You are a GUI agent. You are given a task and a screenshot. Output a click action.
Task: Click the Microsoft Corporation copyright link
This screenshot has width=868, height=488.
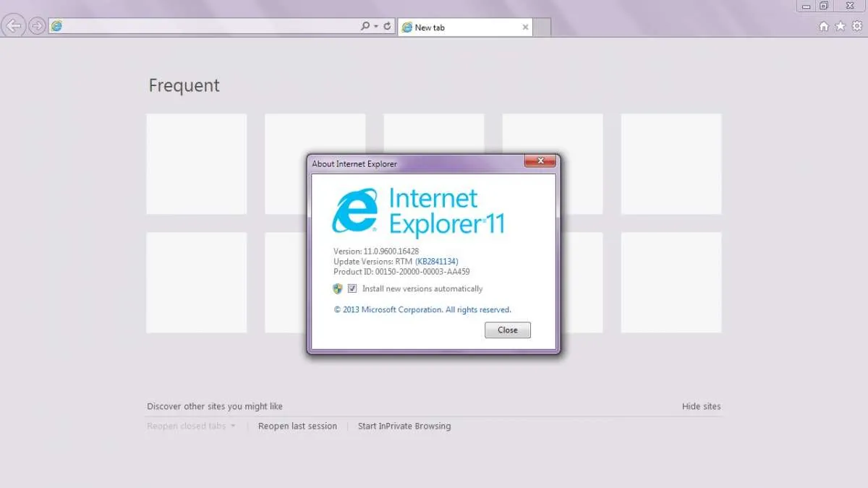click(422, 309)
